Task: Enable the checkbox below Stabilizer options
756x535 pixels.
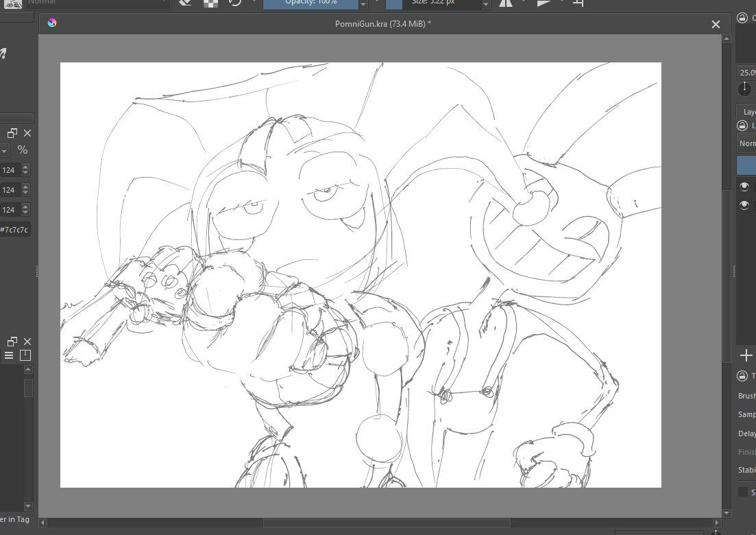Action: coord(743,492)
